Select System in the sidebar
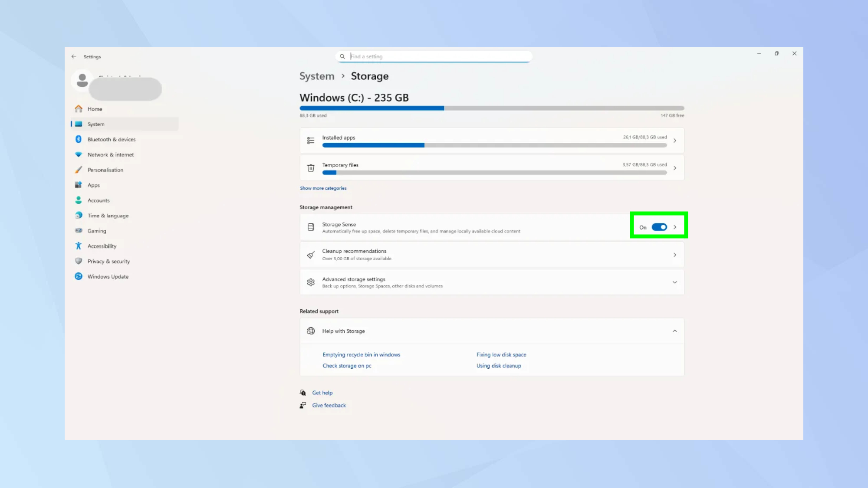Screen dimensions: 868x488 click(95, 124)
